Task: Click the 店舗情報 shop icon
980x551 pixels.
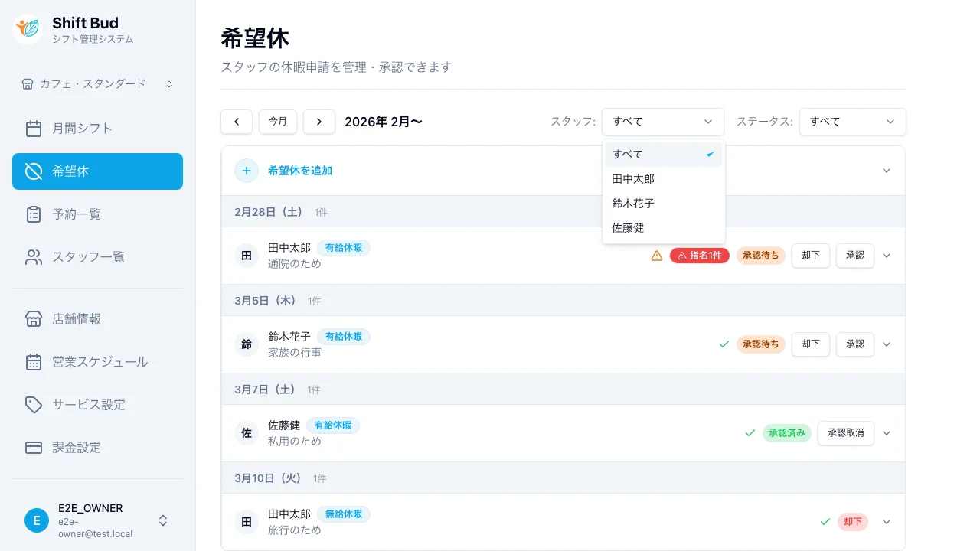Action: tap(34, 319)
